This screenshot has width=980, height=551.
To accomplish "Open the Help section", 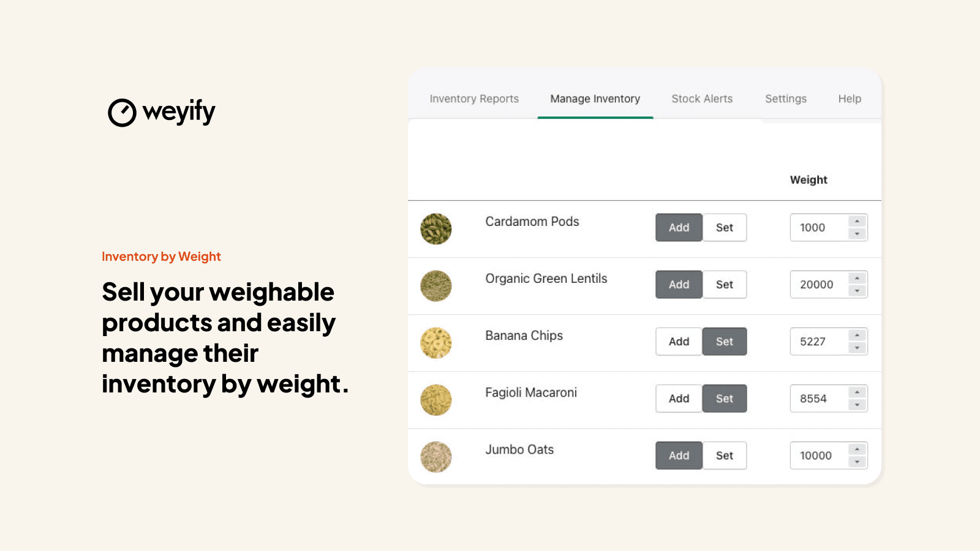I will [849, 99].
